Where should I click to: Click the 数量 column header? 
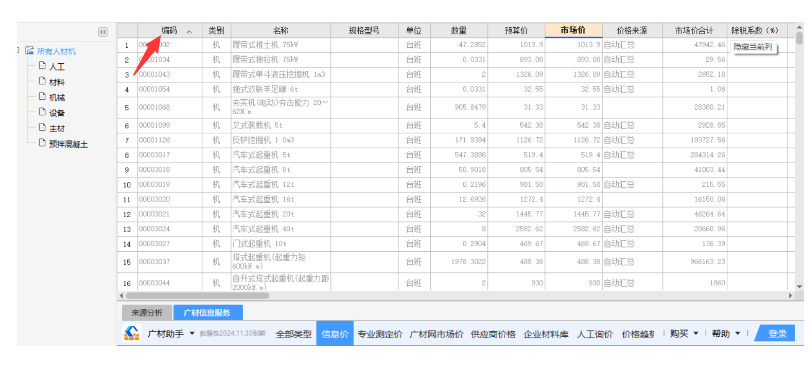pyautogui.click(x=458, y=31)
